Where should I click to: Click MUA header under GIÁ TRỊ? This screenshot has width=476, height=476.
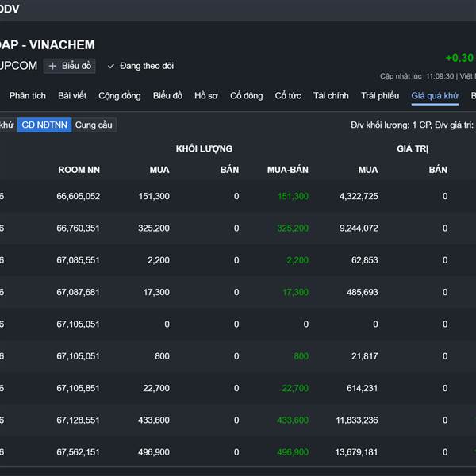coord(368,170)
